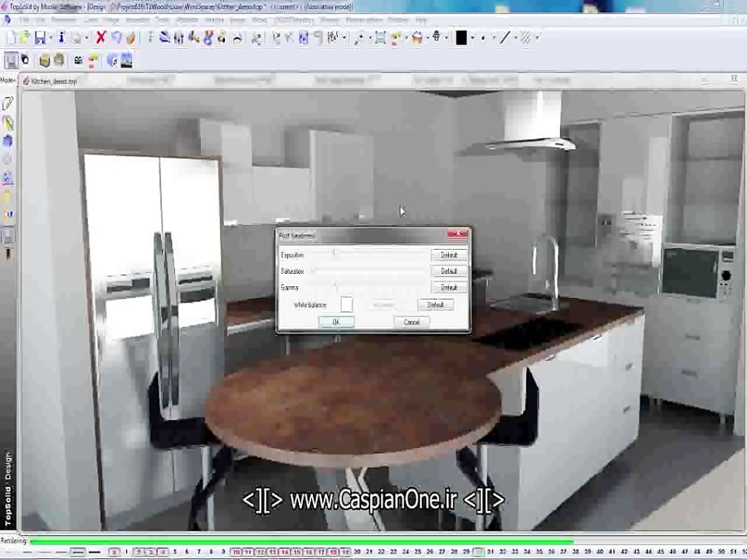Viewport: 747px width, 560px height.
Task: Reset Saturation with its Default button
Action: pyautogui.click(x=449, y=271)
